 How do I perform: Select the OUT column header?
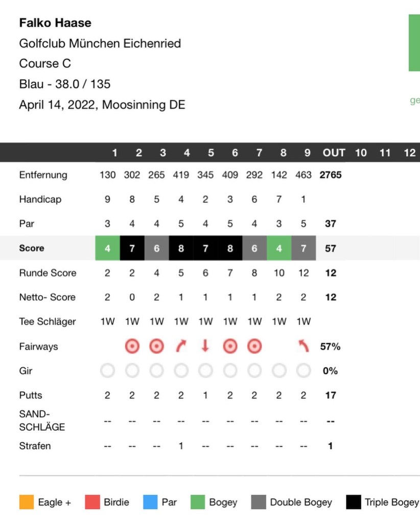click(334, 153)
